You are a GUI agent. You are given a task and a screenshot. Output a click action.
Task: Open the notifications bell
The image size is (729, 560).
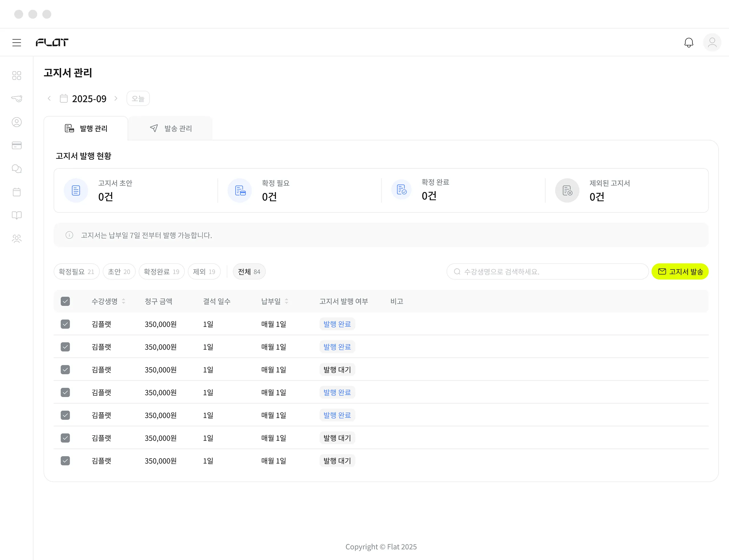click(x=689, y=42)
